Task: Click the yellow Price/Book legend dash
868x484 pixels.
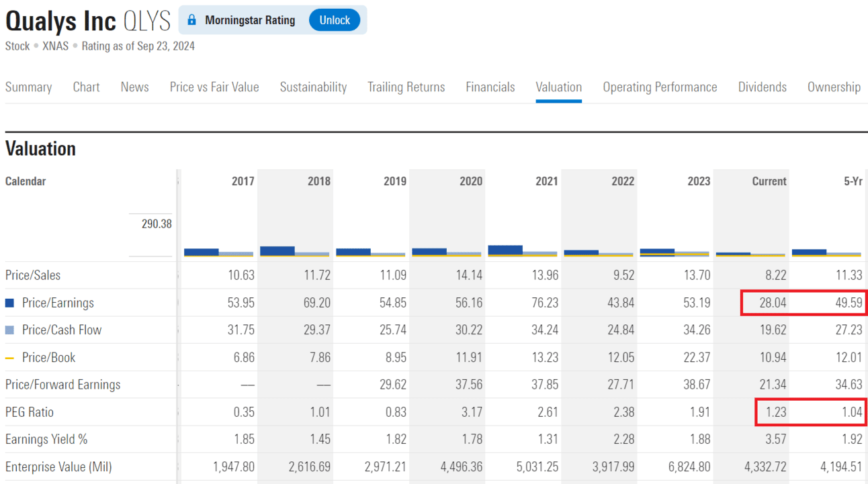Action: (9, 358)
